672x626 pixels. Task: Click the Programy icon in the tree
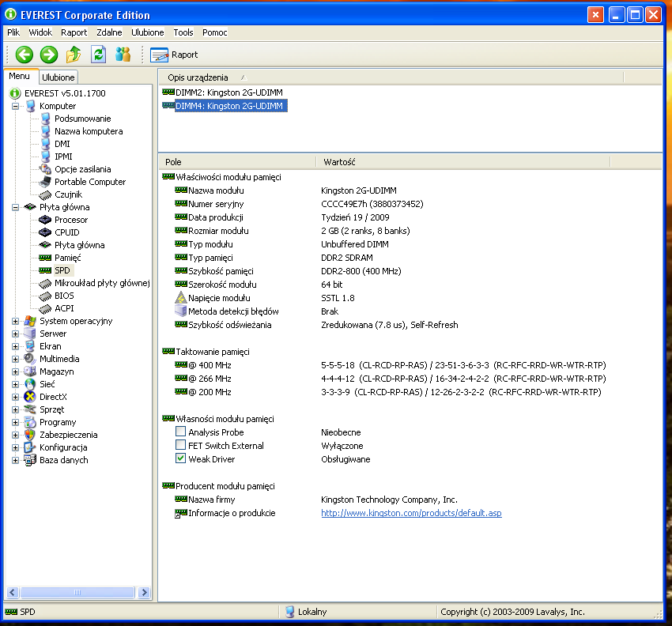(30, 422)
